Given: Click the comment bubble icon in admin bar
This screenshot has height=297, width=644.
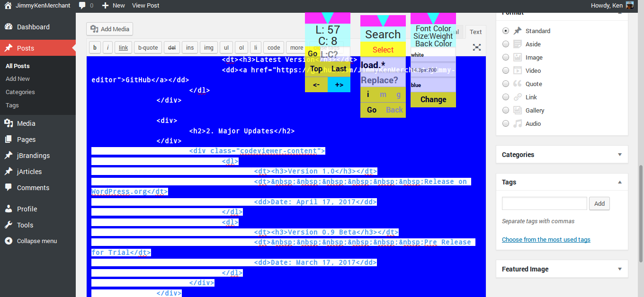Looking at the screenshot, I should click(x=82, y=6).
